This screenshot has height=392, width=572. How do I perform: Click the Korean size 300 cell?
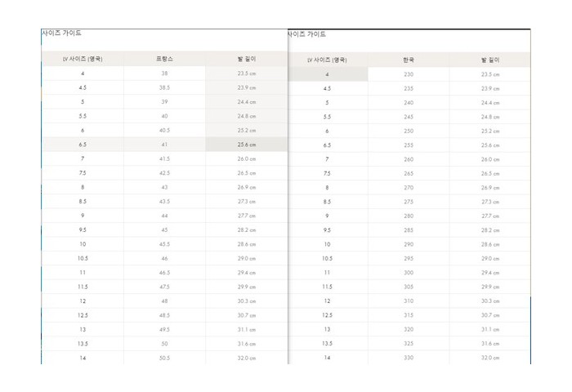pyautogui.click(x=409, y=272)
